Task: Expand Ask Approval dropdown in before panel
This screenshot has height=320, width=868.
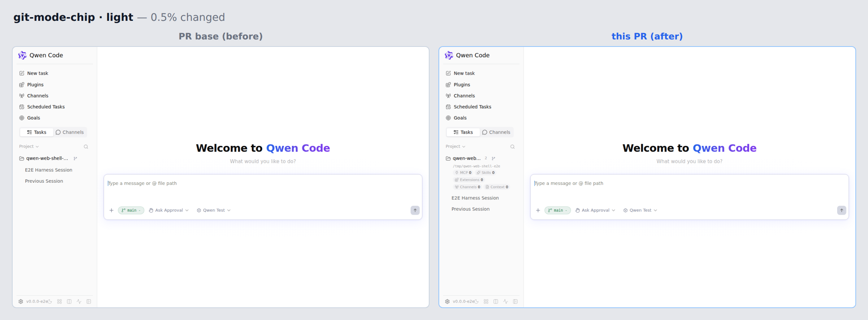Action: (169, 210)
